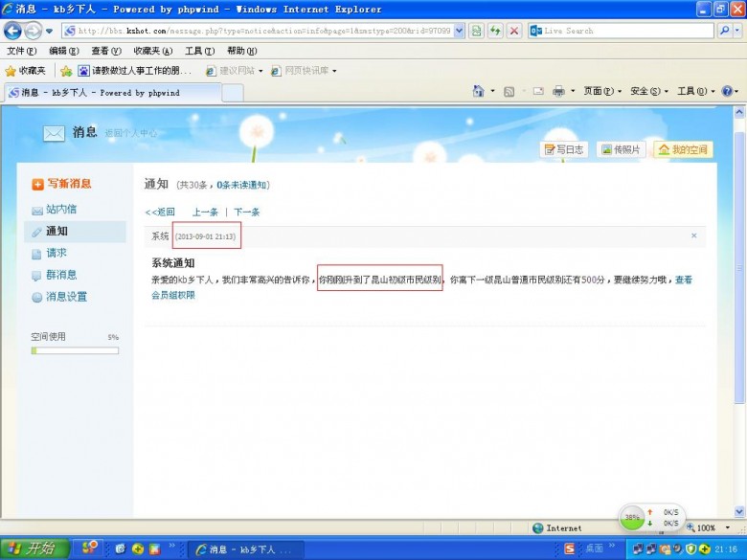Screen dimensions: 747x560
Task: Close the system notification with X
Action: pos(694,235)
